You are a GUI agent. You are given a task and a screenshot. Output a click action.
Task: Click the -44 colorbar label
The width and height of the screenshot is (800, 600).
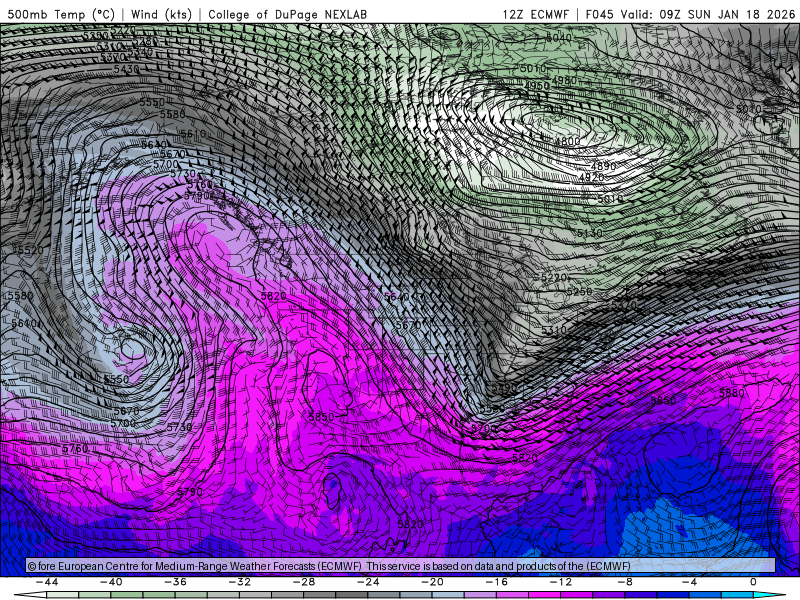pyautogui.click(x=47, y=582)
